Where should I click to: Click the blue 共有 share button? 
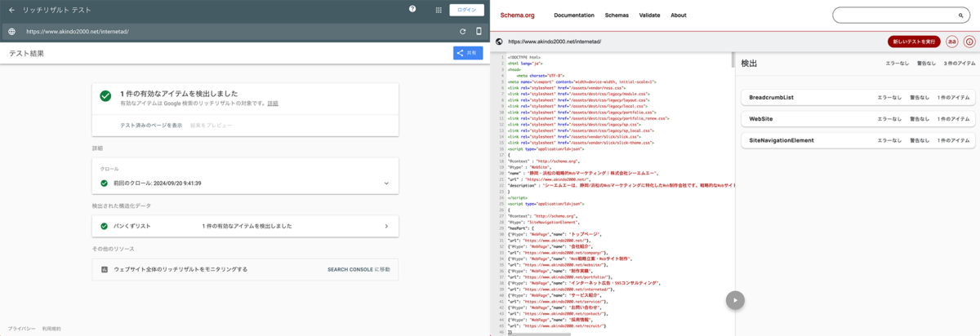click(468, 53)
